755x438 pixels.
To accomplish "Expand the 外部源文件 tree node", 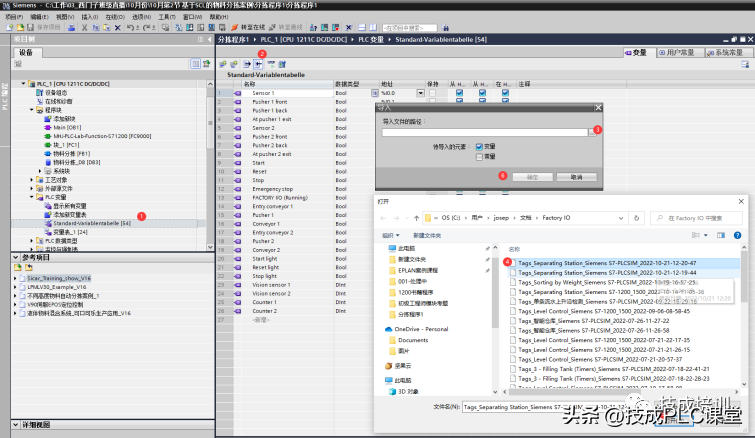I will point(32,188).
